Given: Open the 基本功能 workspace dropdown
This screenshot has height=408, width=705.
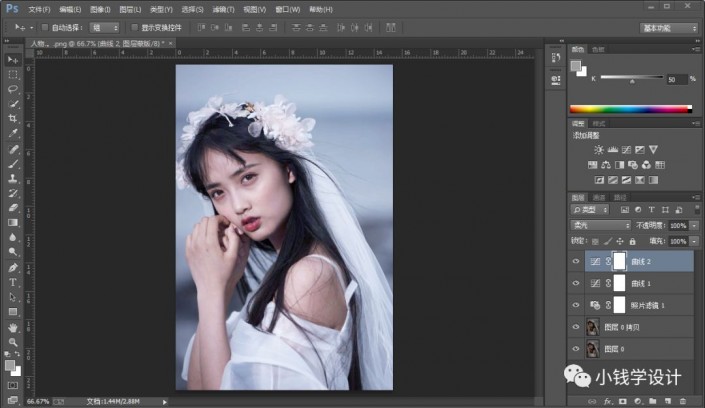Looking at the screenshot, I should tap(668, 28).
